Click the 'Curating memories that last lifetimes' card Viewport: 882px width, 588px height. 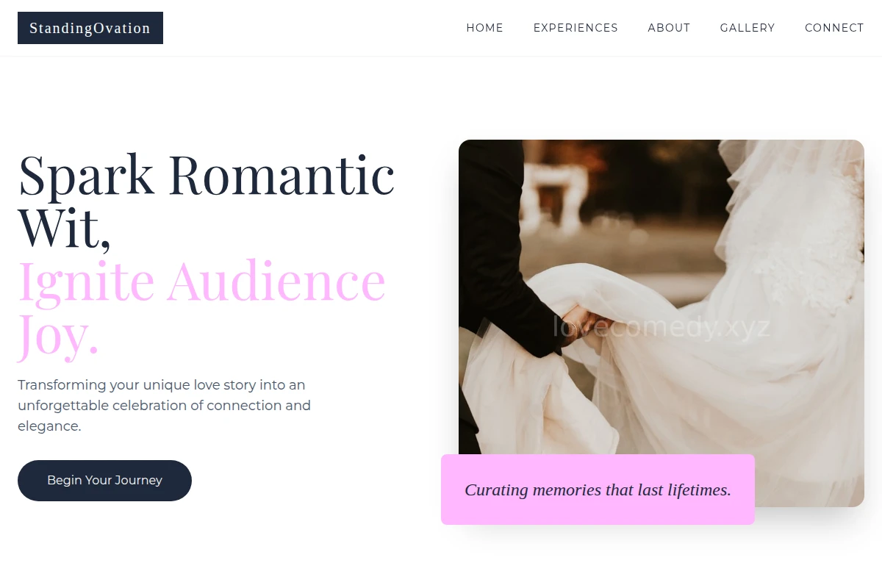coord(598,490)
